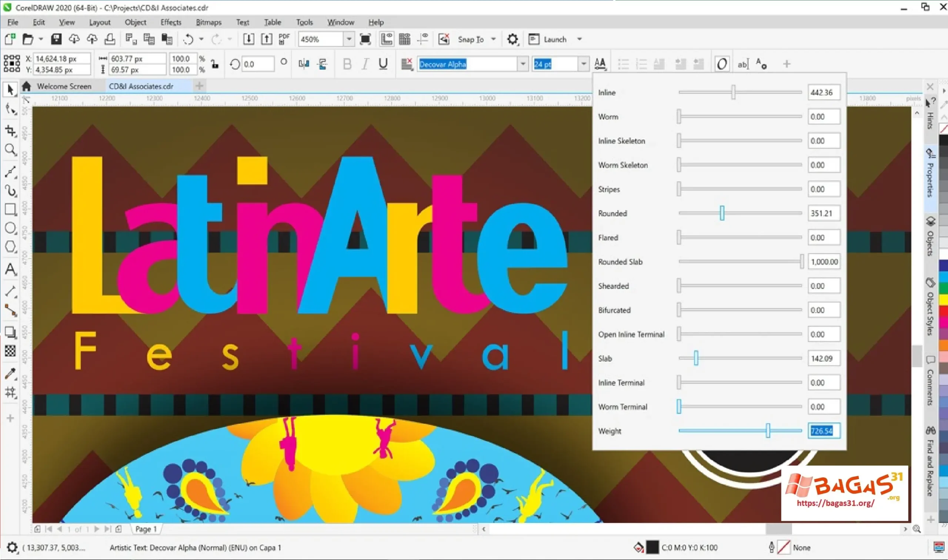Screen dimensions: 948x560
Task: Apply underline to selected text
Action: coord(383,64)
